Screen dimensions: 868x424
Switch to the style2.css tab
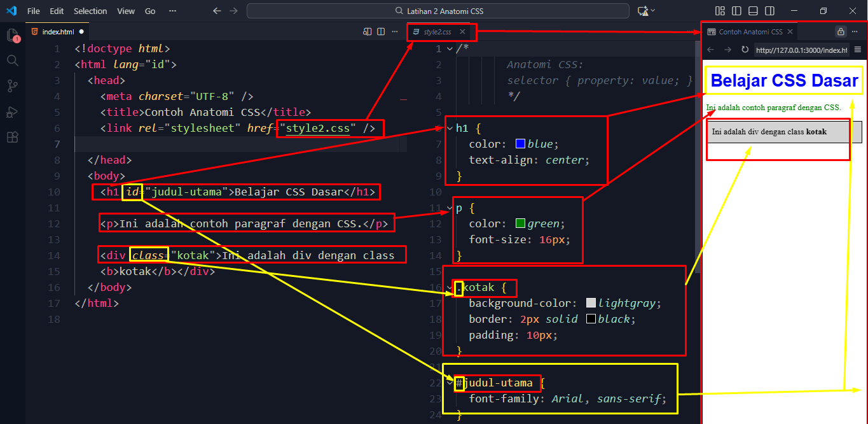[436, 31]
